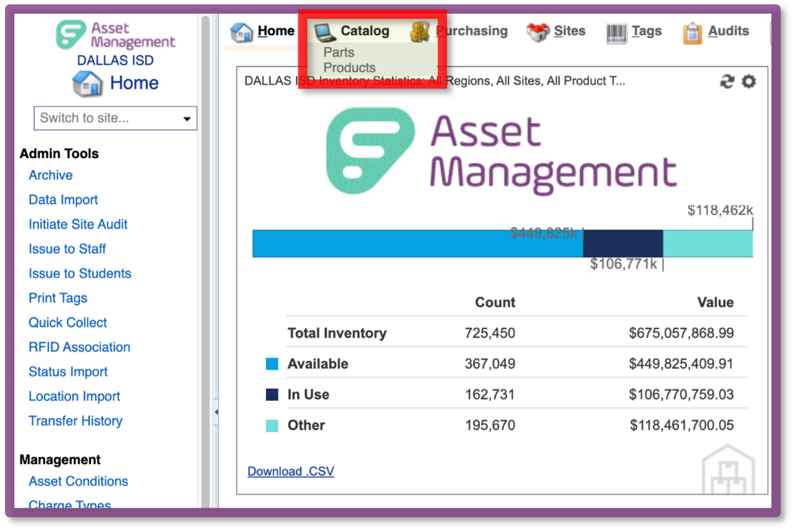Open Location Import link

tap(74, 396)
